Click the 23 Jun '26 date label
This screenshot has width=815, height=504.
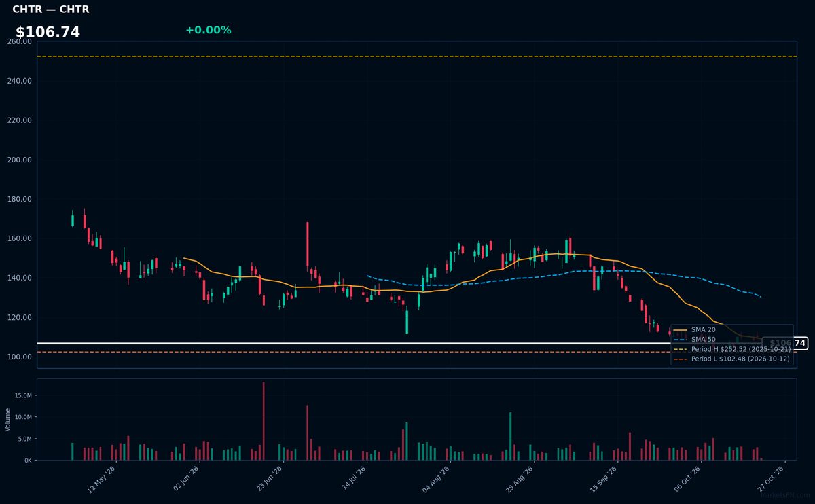point(269,479)
